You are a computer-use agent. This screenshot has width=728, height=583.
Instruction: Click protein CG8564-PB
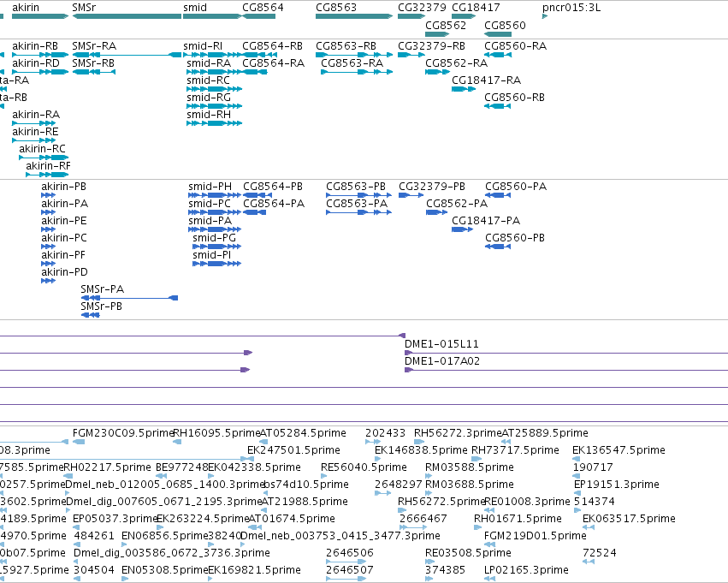(x=273, y=187)
